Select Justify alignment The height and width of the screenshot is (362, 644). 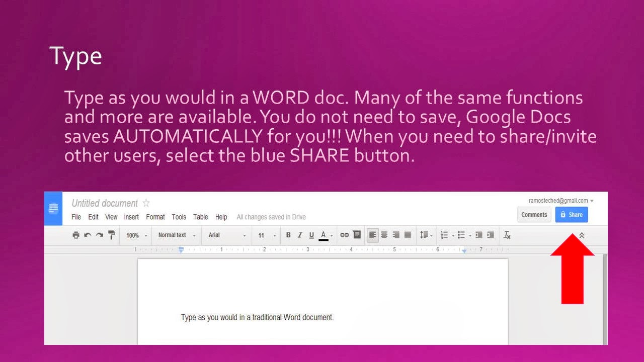(408, 235)
